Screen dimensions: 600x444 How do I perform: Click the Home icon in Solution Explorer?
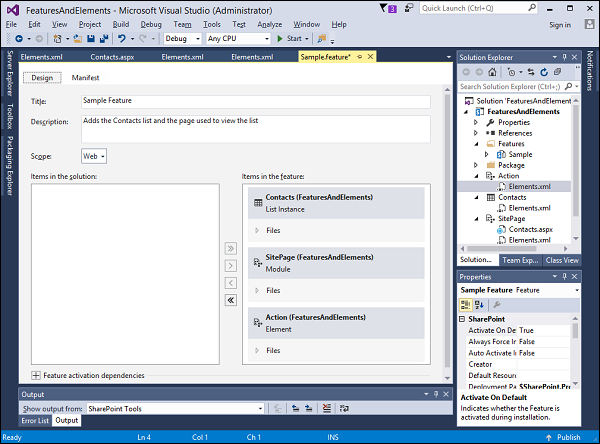pos(492,72)
